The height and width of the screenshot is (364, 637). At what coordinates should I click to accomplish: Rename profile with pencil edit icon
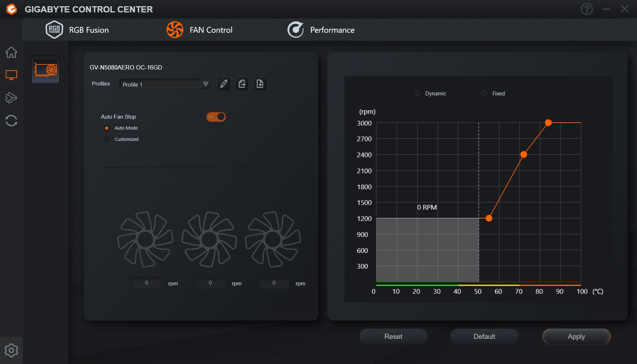tap(224, 84)
